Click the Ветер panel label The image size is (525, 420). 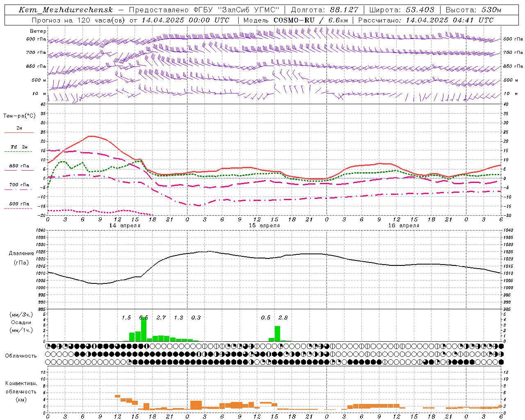pos(38,31)
